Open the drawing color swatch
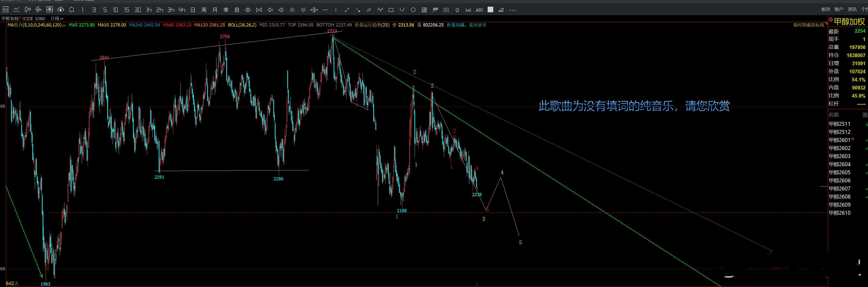This screenshot has height=287, width=868. pos(490,10)
